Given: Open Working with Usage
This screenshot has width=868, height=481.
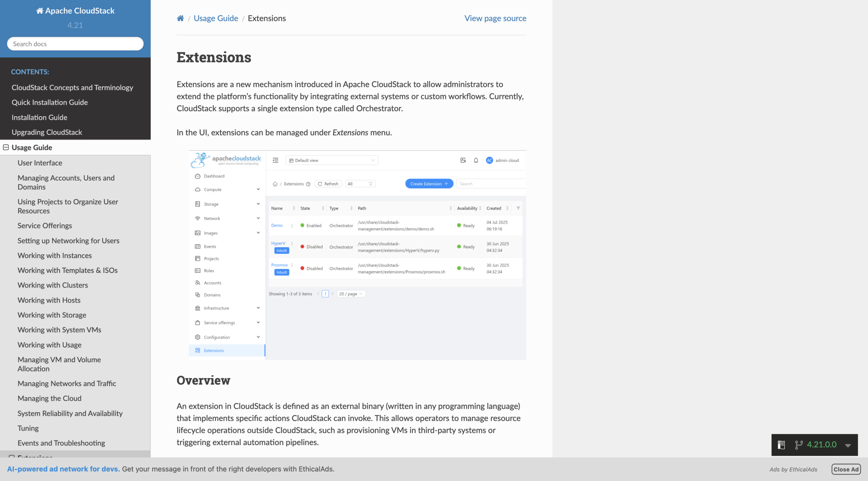Looking at the screenshot, I should pos(50,345).
